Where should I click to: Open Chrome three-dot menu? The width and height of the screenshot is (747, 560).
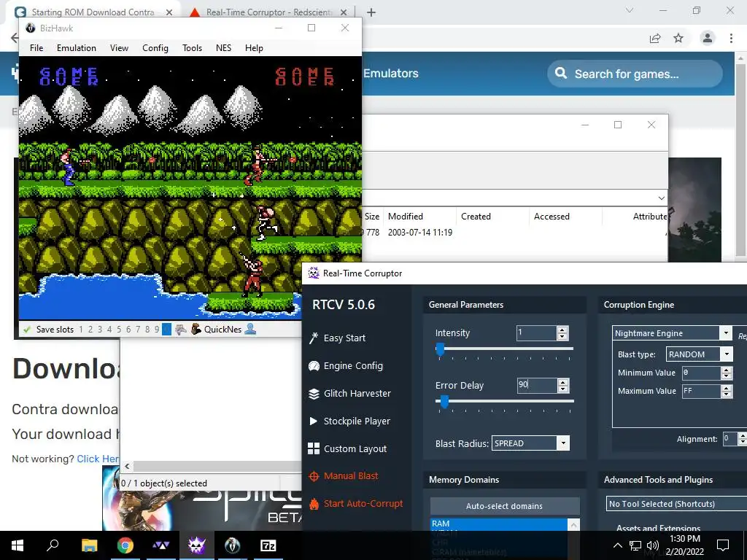(731, 38)
